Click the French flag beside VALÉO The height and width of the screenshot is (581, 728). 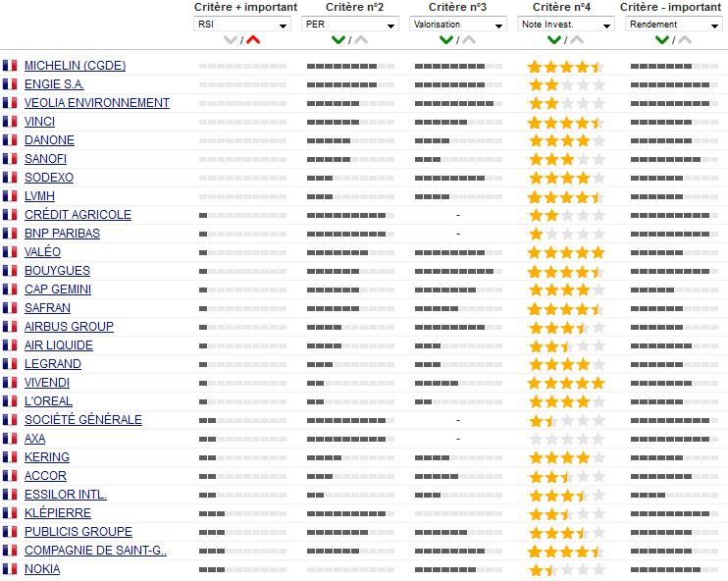(10, 251)
